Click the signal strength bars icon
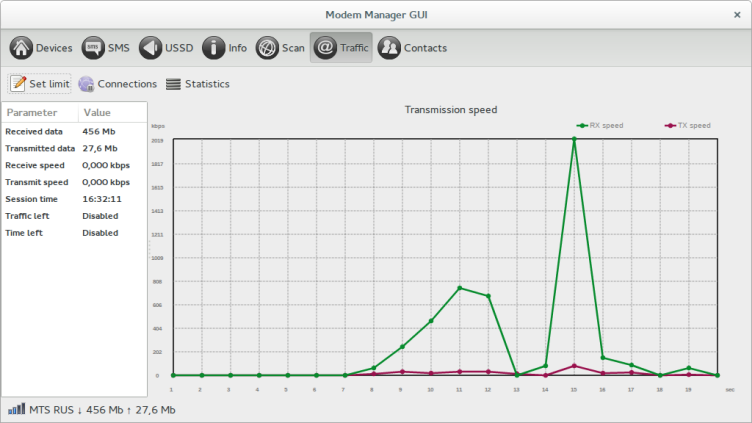The image size is (752, 423). coord(16,410)
